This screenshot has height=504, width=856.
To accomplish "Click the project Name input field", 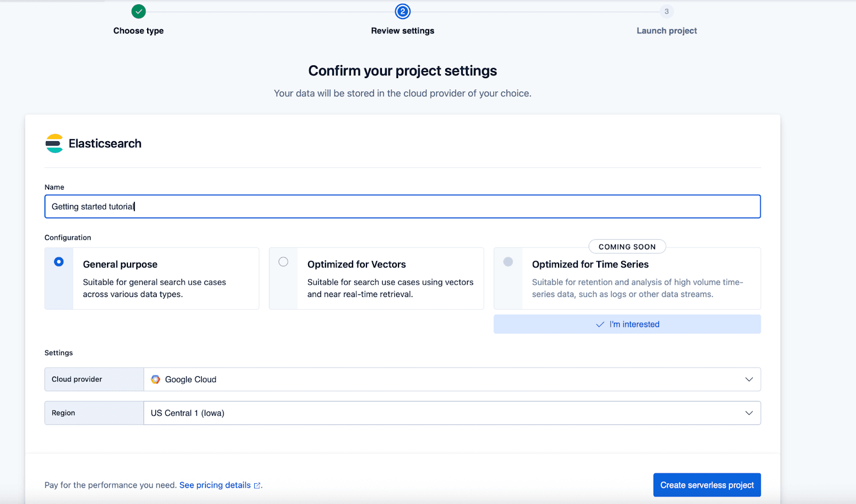I will coord(402,207).
